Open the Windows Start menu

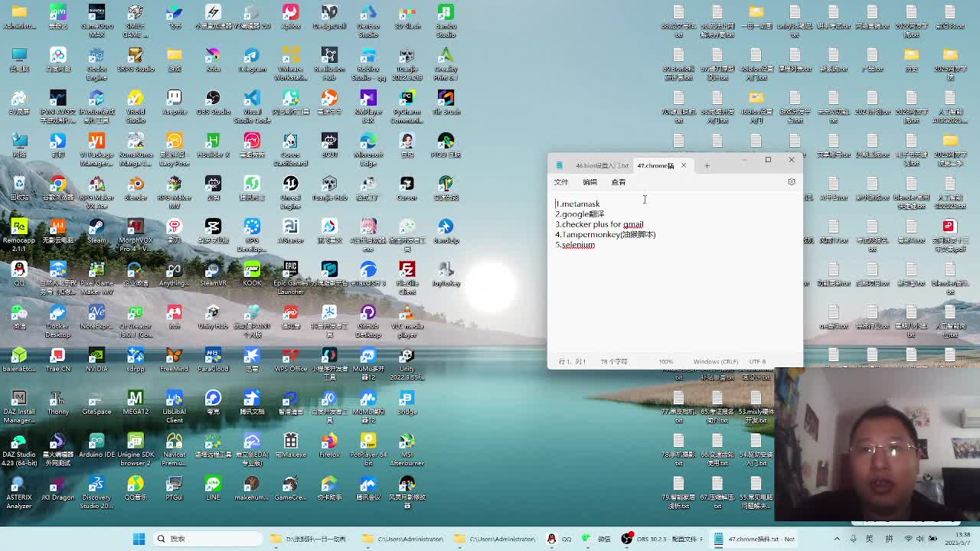pos(139,539)
